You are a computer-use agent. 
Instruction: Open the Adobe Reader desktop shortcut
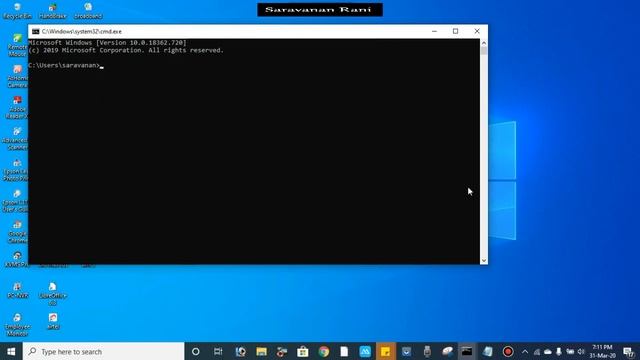click(x=17, y=107)
